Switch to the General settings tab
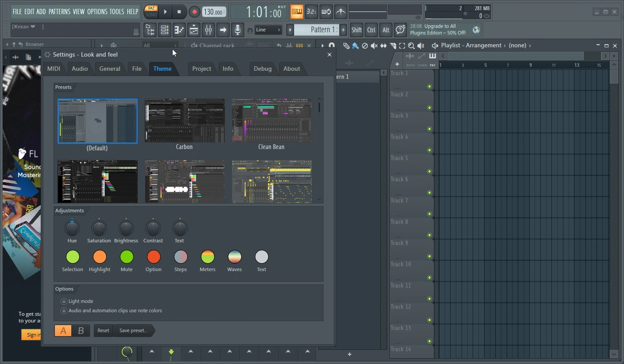This screenshot has width=624, height=364. 110,69
